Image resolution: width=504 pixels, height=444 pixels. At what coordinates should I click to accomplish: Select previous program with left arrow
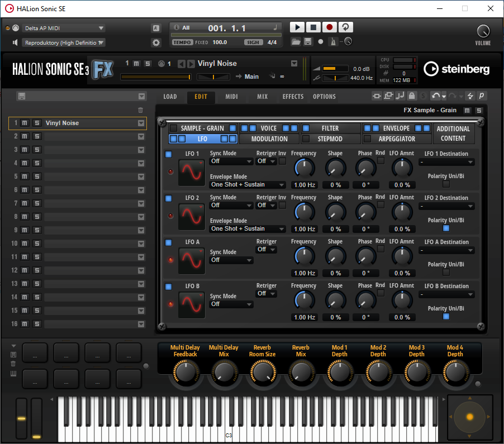[181, 64]
